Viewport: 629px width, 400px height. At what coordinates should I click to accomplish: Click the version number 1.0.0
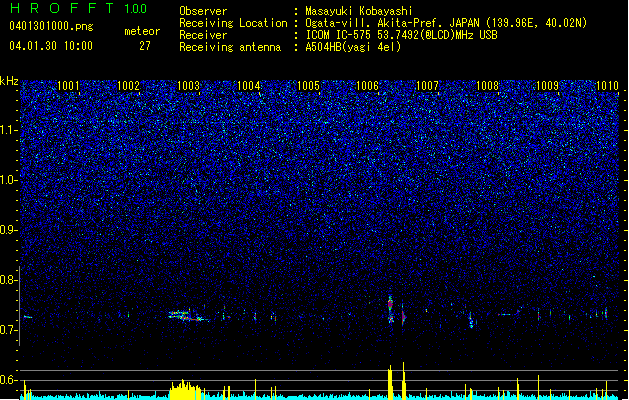tap(135, 8)
